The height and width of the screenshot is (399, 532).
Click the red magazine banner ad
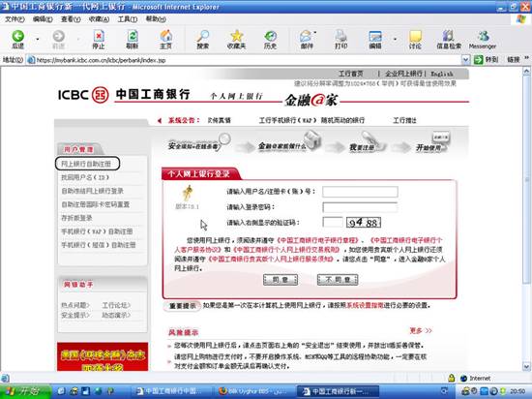pos(103,356)
